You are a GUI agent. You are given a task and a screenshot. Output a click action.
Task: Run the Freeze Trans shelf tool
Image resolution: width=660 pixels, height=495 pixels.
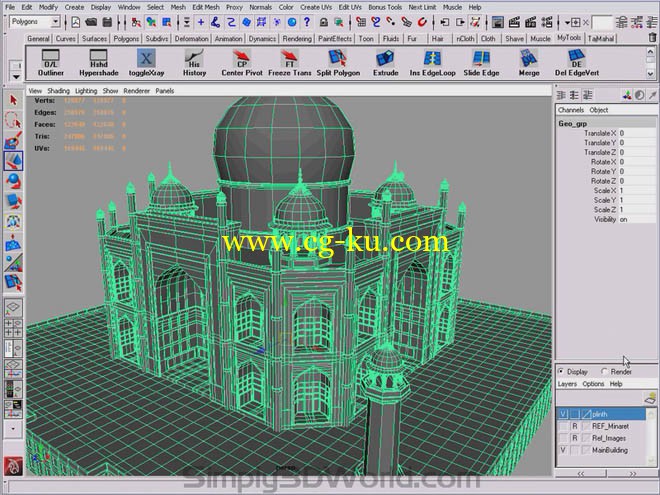290,62
